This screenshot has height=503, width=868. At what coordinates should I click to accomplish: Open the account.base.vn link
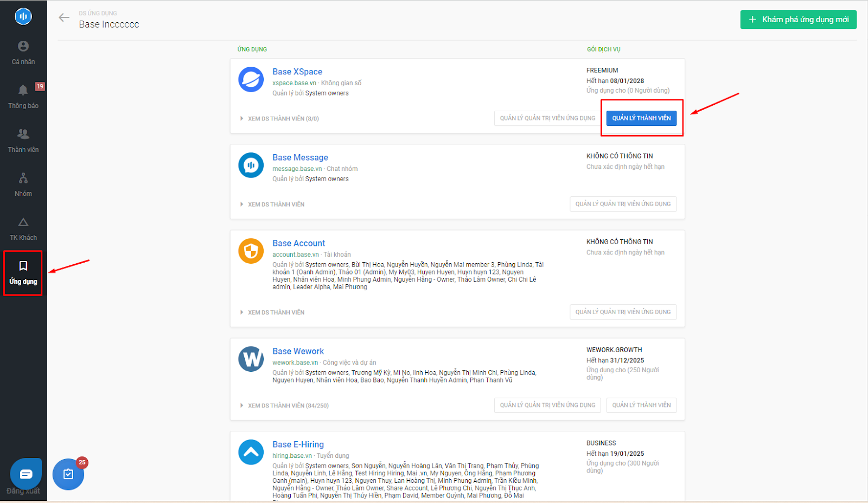(x=296, y=254)
